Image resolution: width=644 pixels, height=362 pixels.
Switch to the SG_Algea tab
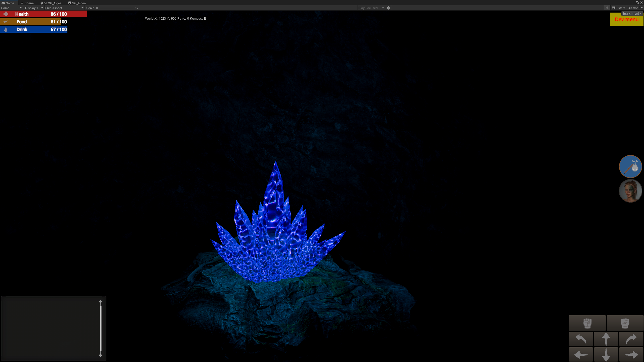[x=77, y=3]
